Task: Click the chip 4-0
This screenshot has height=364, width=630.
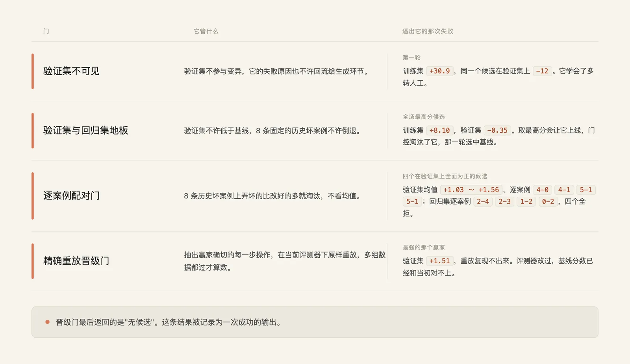Action: coord(542,190)
